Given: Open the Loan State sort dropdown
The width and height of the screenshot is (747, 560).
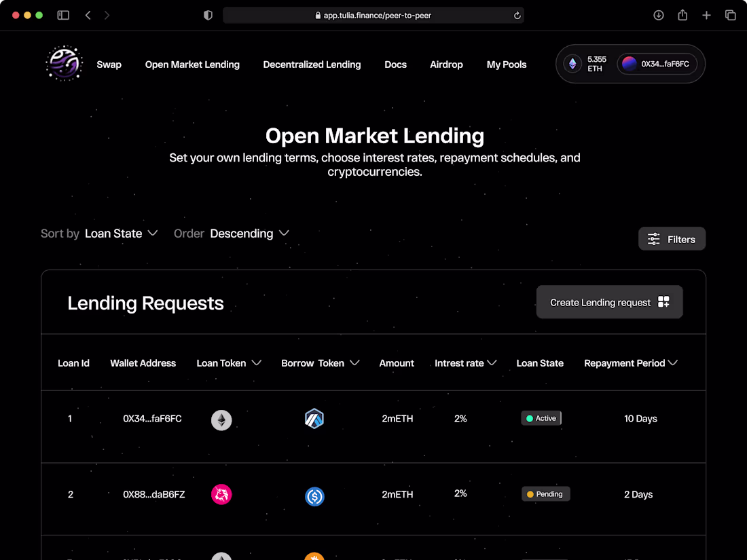Looking at the screenshot, I should 122,234.
